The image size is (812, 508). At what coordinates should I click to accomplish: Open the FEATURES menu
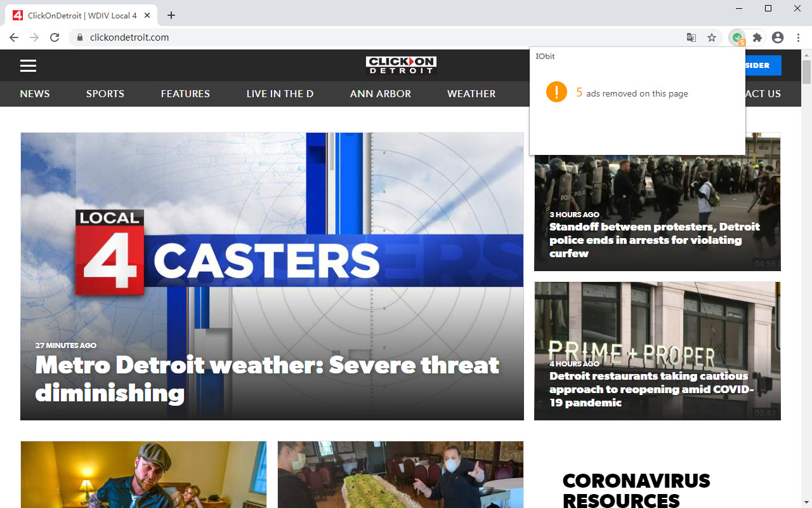pos(185,93)
